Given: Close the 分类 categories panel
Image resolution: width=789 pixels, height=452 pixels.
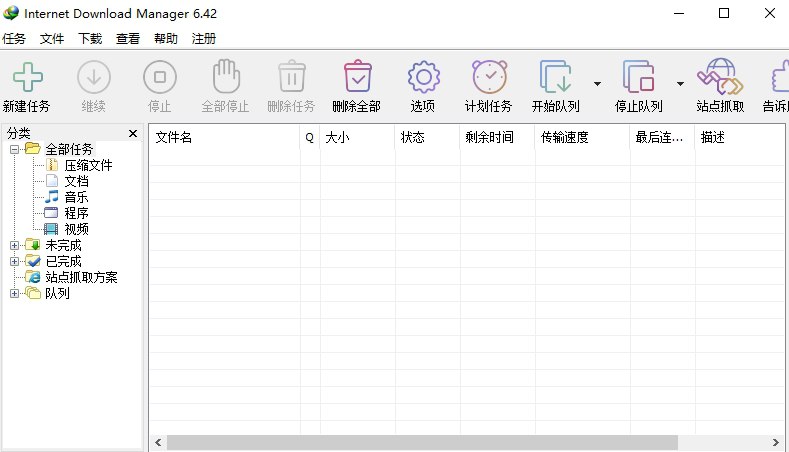Looking at the screenshot, I should 132,133.
